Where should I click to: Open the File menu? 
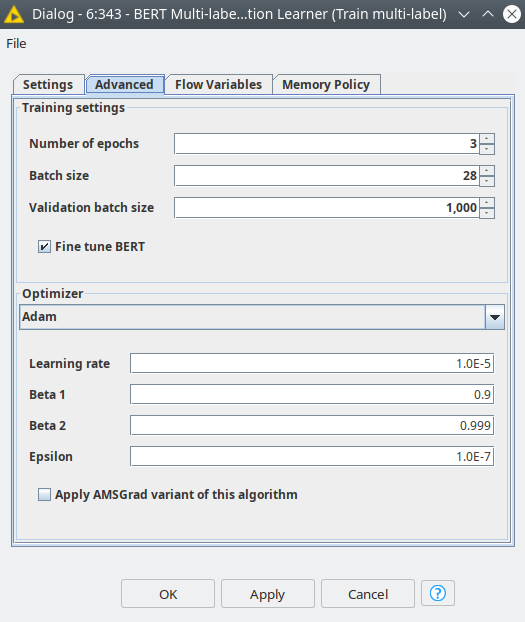click(x=16, y=44)
